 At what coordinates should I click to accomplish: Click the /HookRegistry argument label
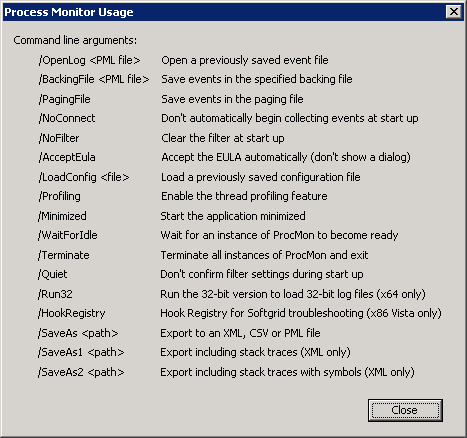pos(71,313)
